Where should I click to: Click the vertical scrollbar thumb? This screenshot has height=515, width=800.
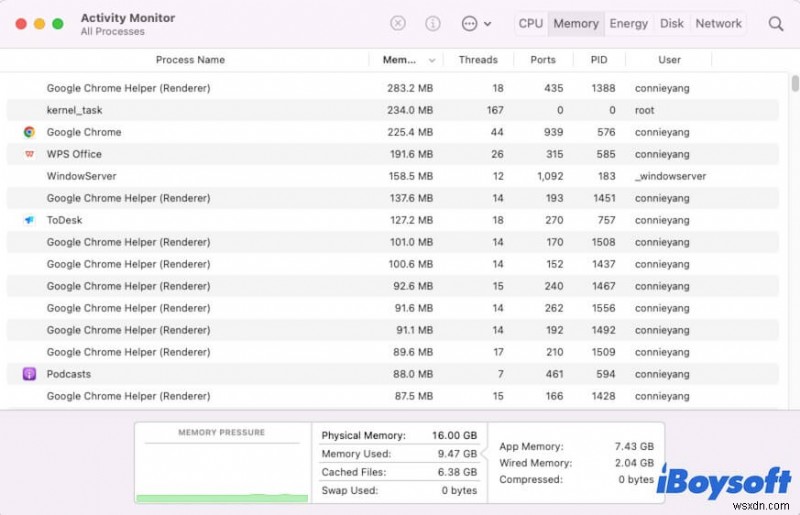pyautogui.click(x=795, y=84)
